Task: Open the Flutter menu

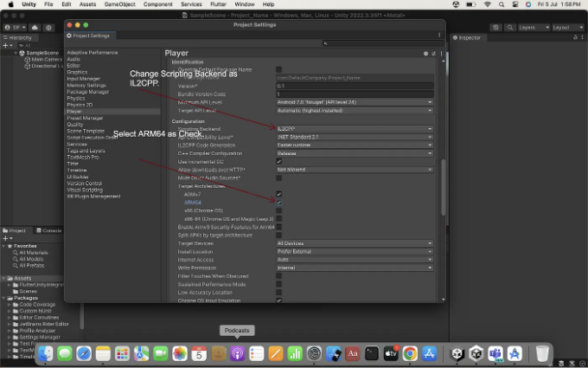Action: (x=218, y=4)
